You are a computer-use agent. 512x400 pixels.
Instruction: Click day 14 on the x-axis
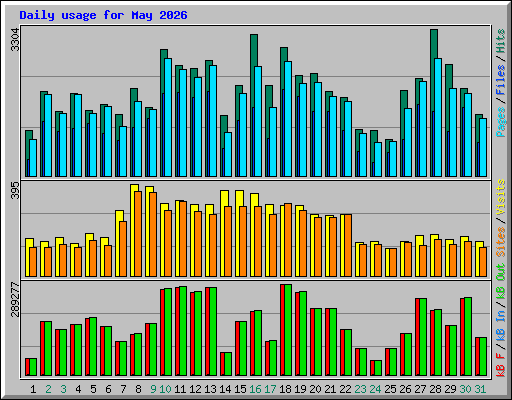[x=225, y=389]
